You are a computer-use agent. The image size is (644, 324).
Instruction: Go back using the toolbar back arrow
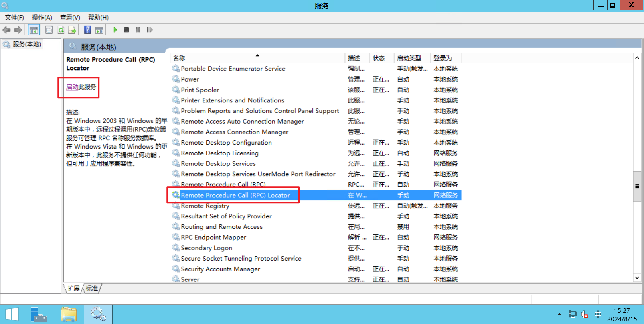point(7,30)
